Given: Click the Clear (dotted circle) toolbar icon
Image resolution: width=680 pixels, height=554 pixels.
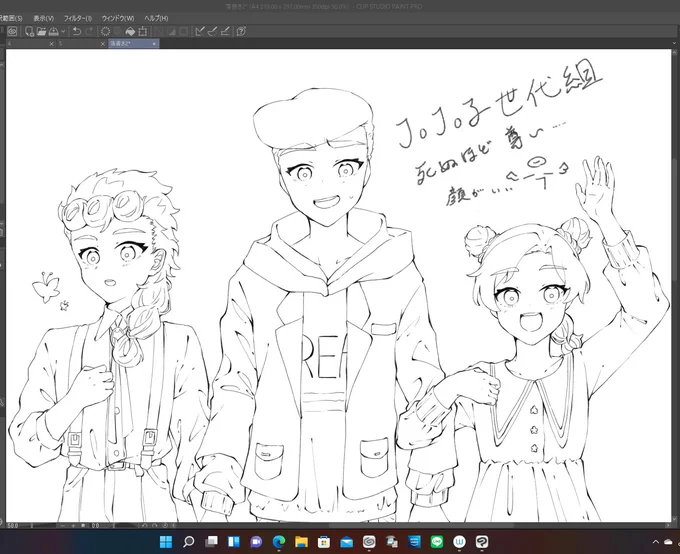Looking at the screenshot, I should (105, 31).
